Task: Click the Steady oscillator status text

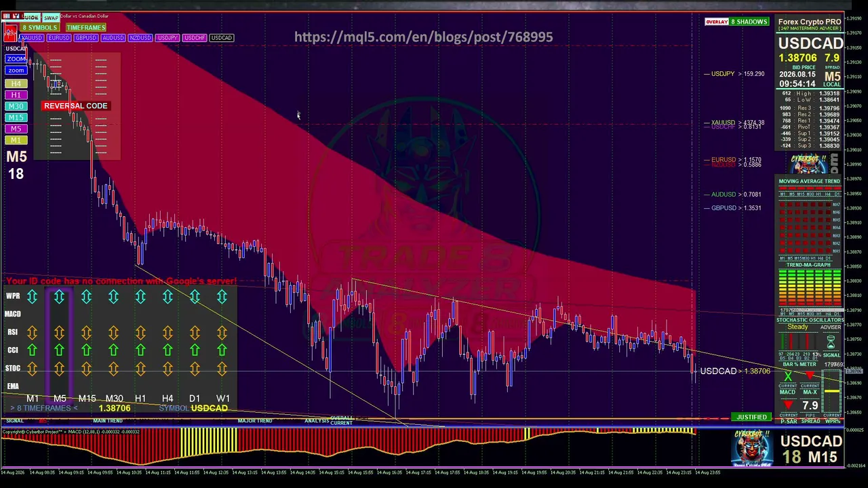Action: pos(797,327)
